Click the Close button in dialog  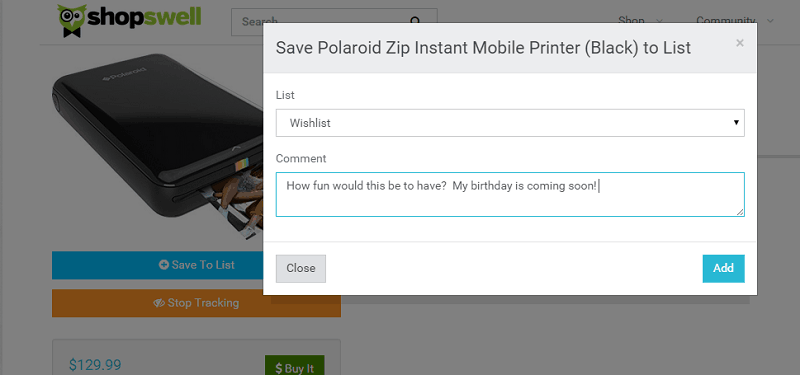[x=301, y=268]
